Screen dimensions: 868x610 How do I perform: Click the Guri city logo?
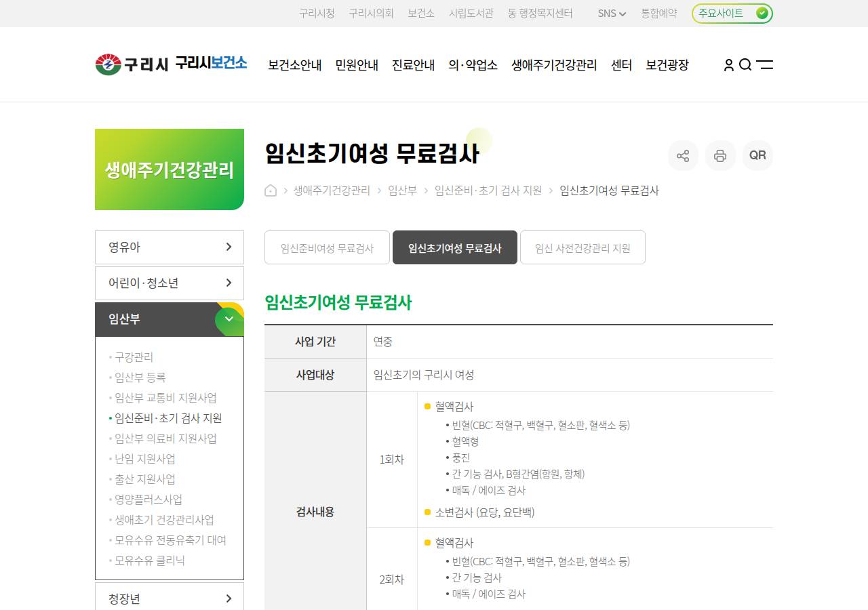click(x=132, y=64)
